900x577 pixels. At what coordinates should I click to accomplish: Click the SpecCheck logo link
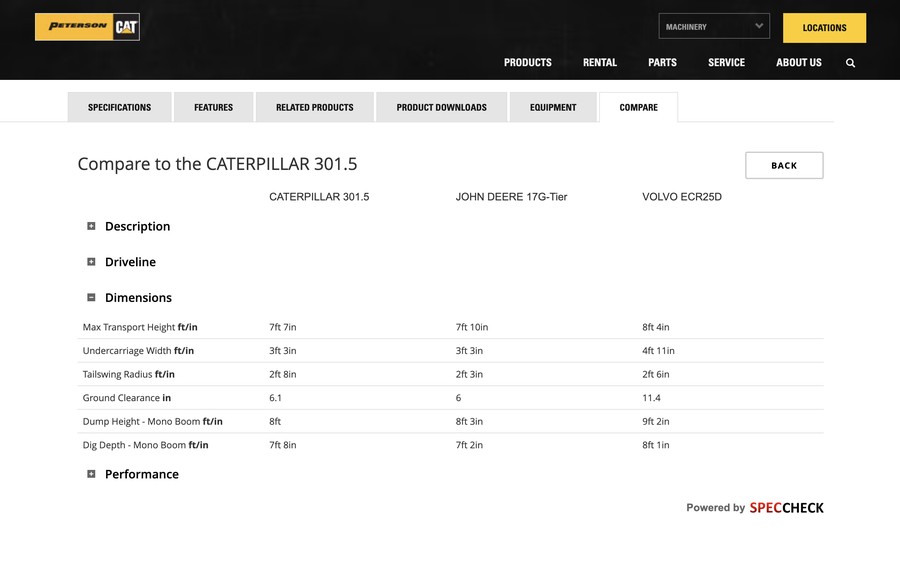tap(786, 508)
